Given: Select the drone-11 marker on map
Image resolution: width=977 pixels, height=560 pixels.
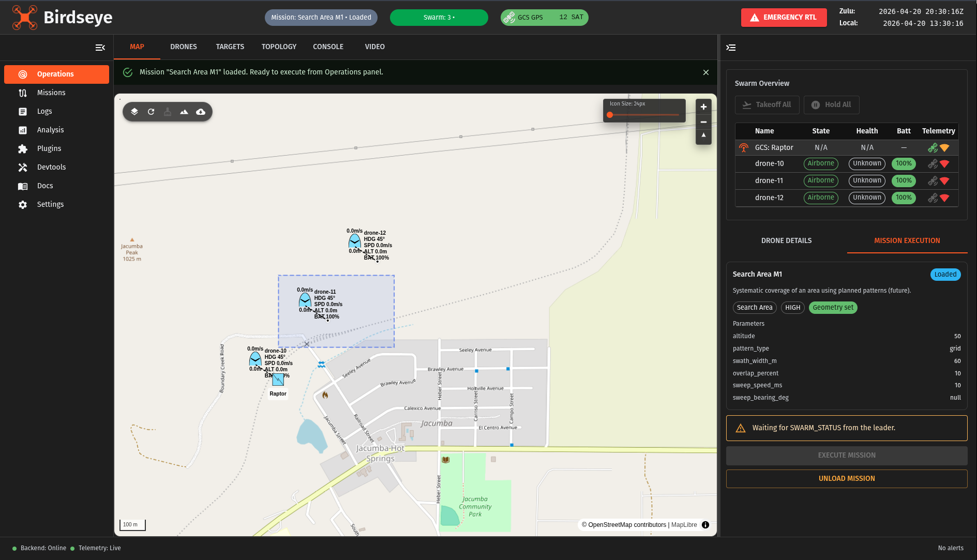Looking at the screenshot, I should pyautogui.click(x=305, y=300).
